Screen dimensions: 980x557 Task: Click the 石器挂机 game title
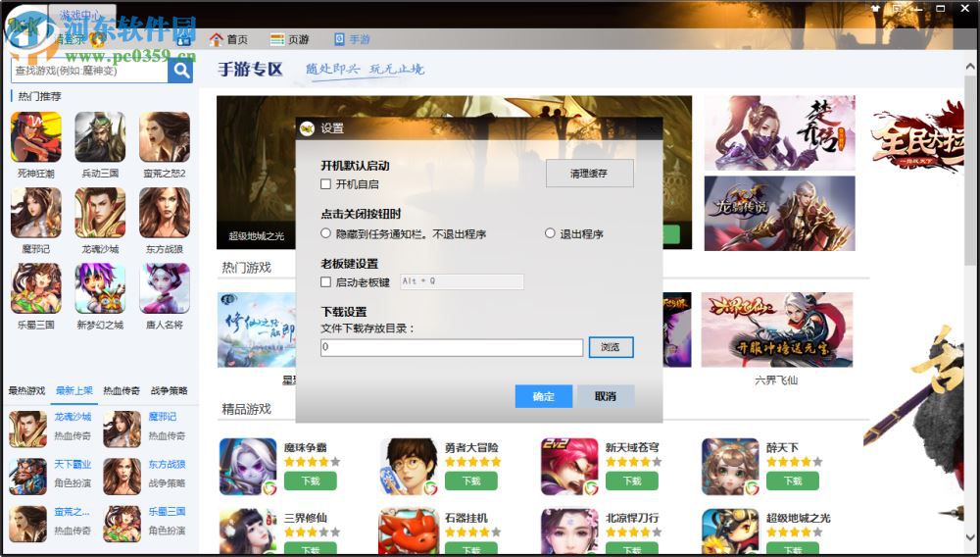(x=466, y=518)
